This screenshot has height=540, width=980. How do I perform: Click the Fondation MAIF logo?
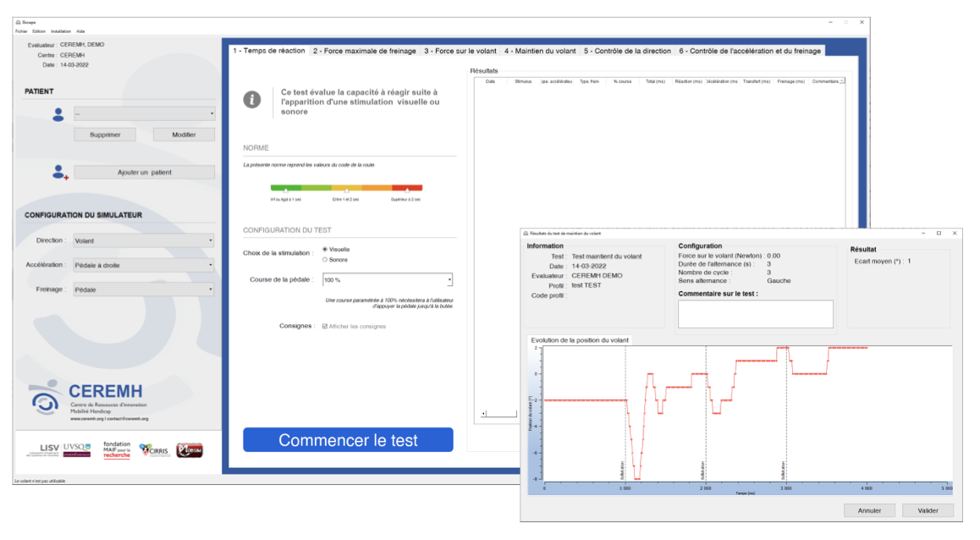[117, 449]
